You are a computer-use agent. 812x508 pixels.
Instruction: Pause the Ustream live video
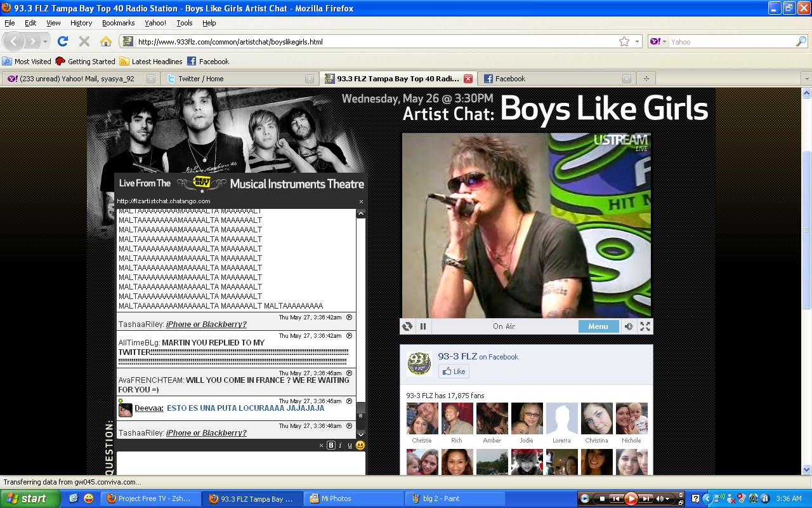(x=423, y=326)
